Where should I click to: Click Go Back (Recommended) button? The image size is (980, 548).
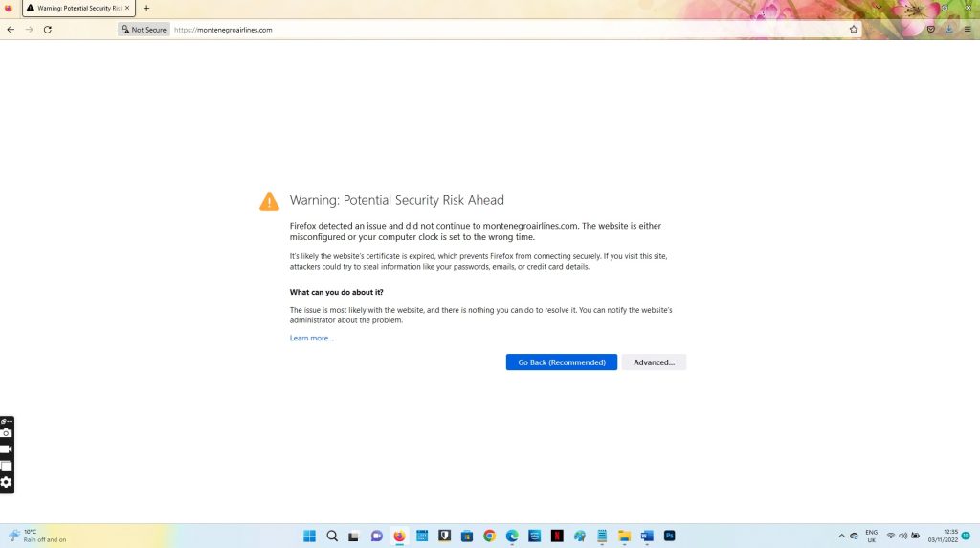(561, 362)
